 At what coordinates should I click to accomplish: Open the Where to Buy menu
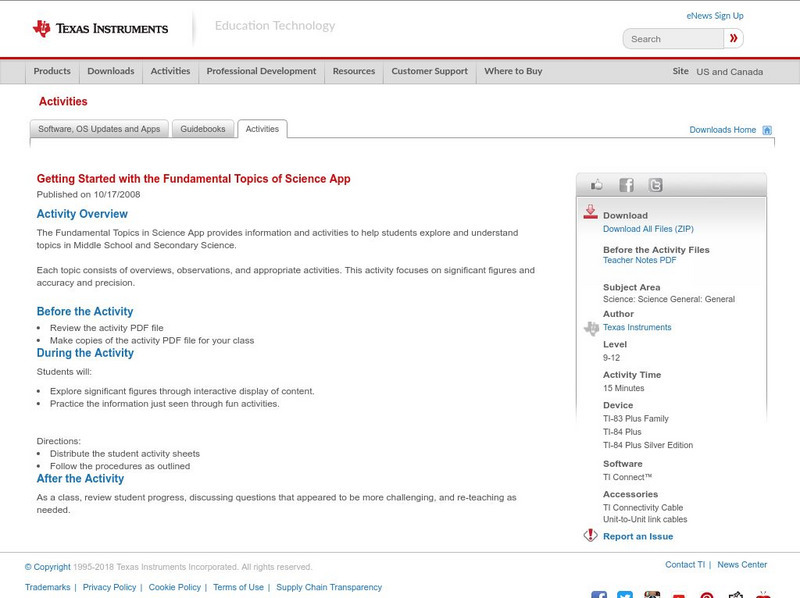tap(513, 71)
